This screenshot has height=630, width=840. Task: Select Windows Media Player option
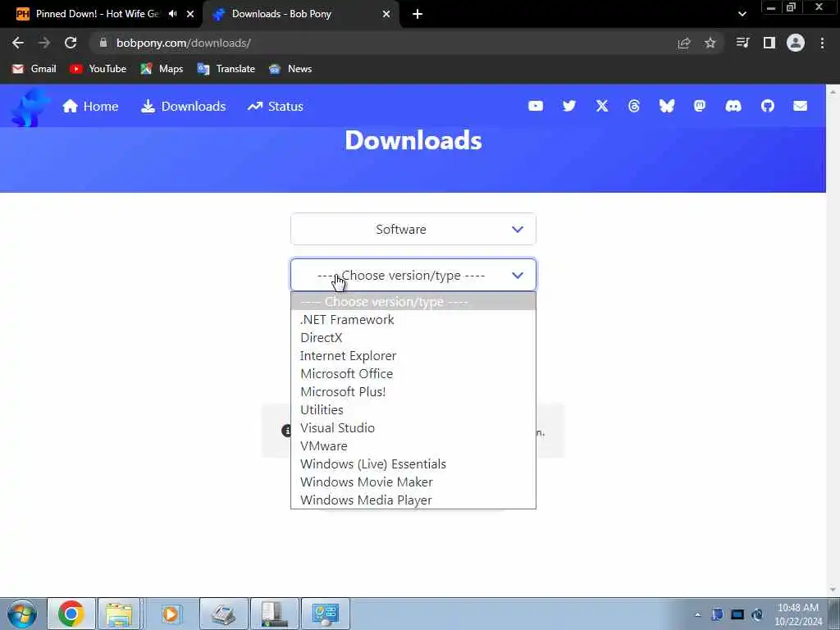click(x=413, y=500)
